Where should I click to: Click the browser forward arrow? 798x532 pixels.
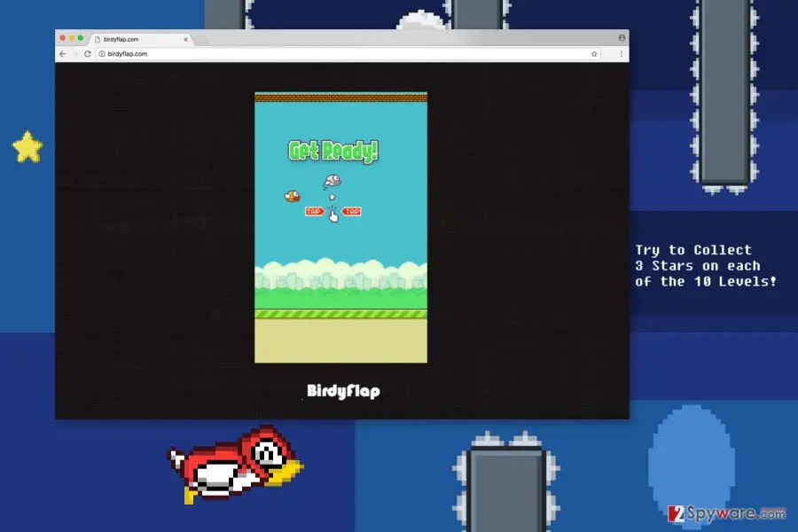point(74,54)
